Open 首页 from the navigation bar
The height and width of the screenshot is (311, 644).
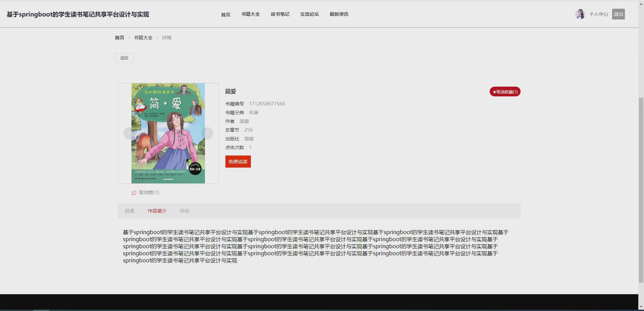225,14
